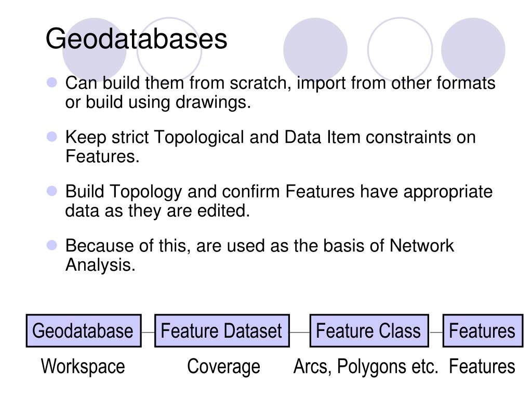This screenshot has width=532, height=399.
Task: Click the Feature Class box
Action: coord(369,331)
